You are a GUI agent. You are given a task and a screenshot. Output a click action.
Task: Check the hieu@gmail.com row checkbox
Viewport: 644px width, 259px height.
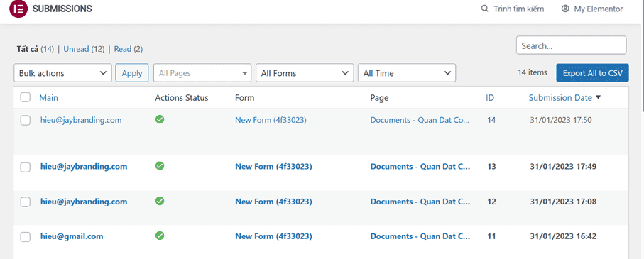26,237
